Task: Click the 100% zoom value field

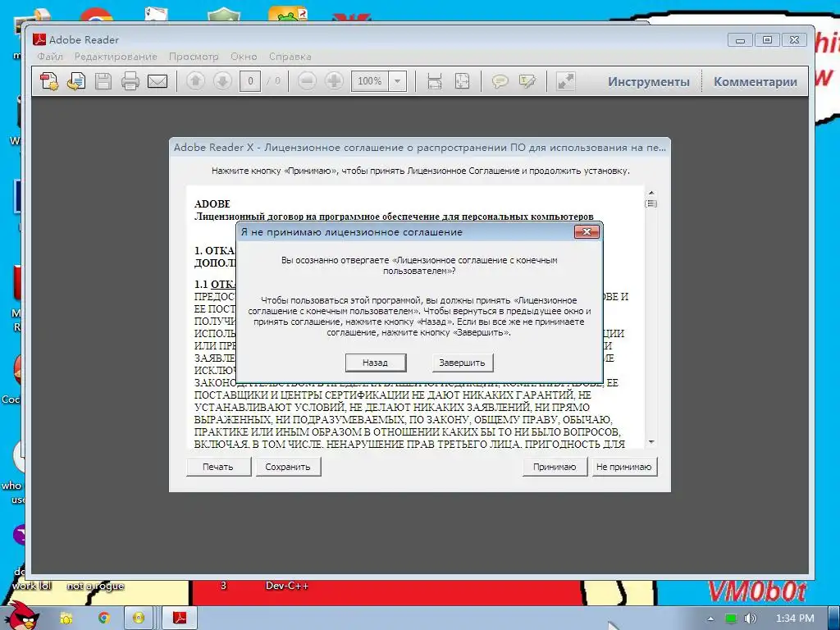Action: (370, 81)
